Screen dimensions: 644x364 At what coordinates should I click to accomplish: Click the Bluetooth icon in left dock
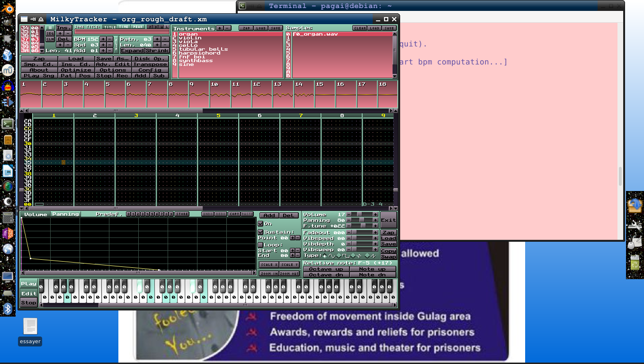click(8, 309)
